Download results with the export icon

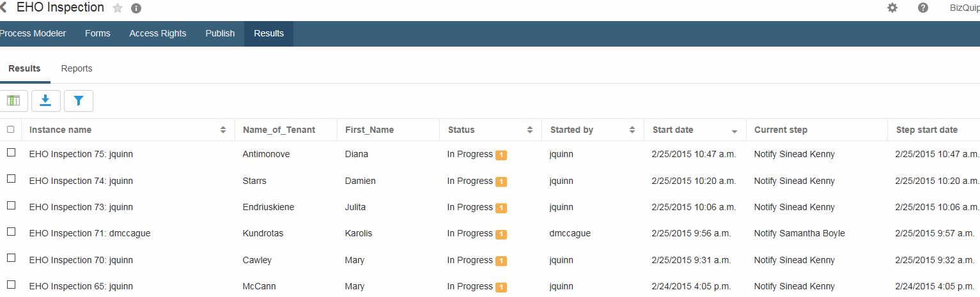coord(45,101)
